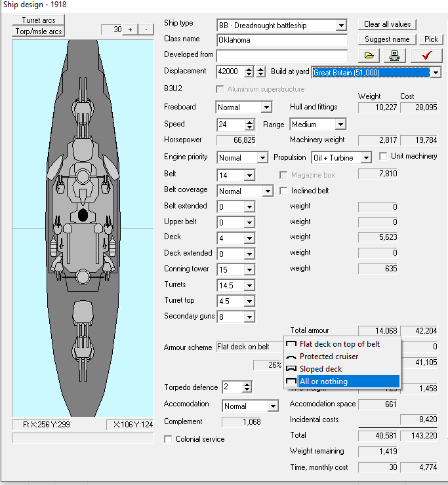Screen dimensions: 448x485
Task: Expand the Build at yard dropdown
Action: coord(436,73)
